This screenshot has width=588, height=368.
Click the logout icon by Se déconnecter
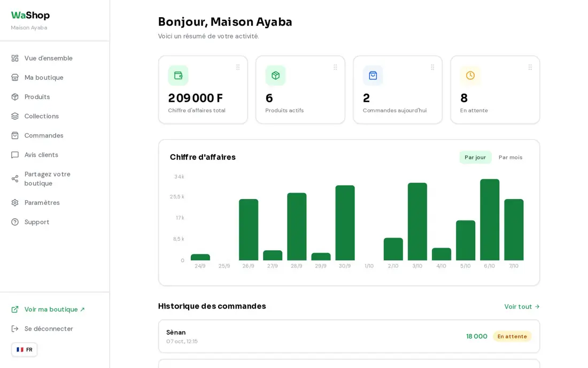(15, 328)
